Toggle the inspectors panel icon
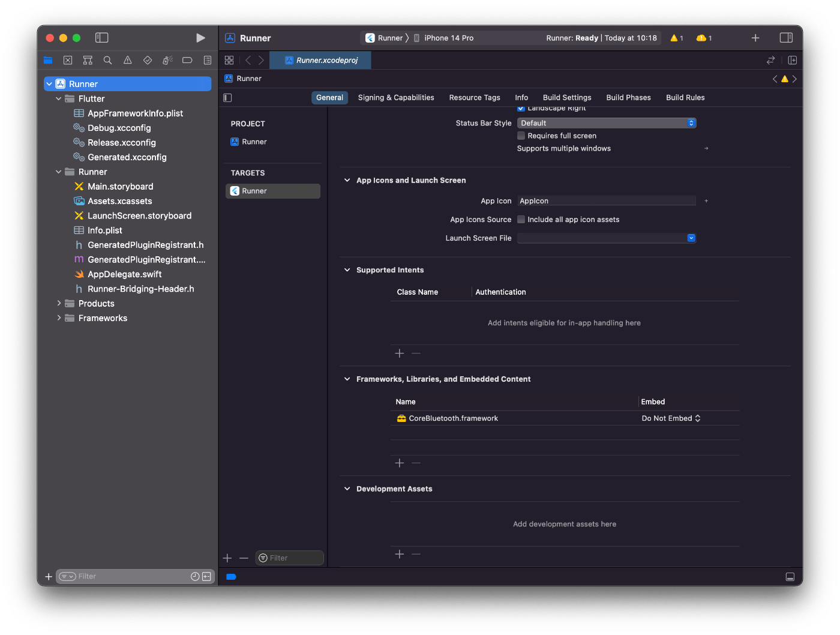The height and width of the screenshot is (635, 840). tap(786, 38)
